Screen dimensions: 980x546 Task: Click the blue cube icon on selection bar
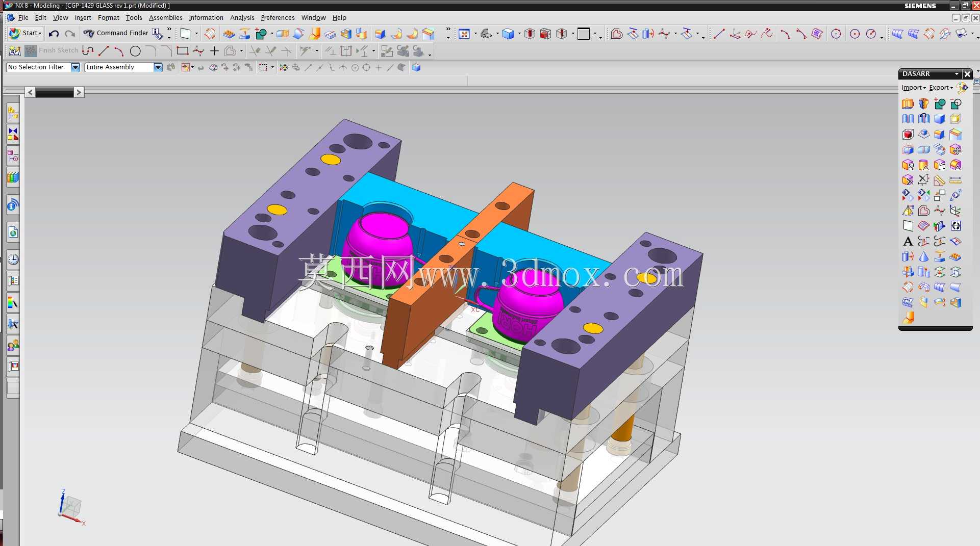pos(416,67)
